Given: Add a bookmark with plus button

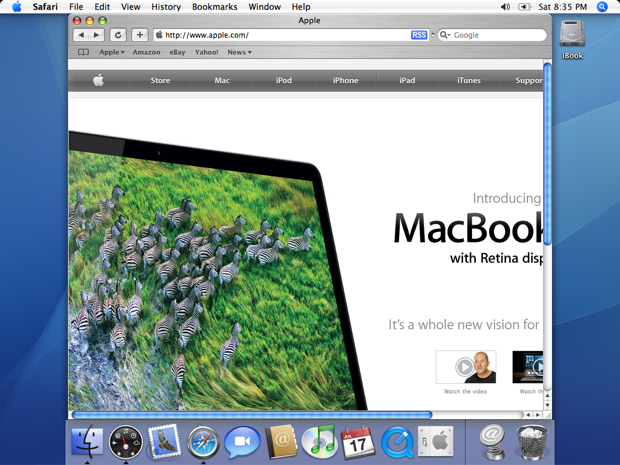Looking at the screenshot, I should click(x=140, y=35).
